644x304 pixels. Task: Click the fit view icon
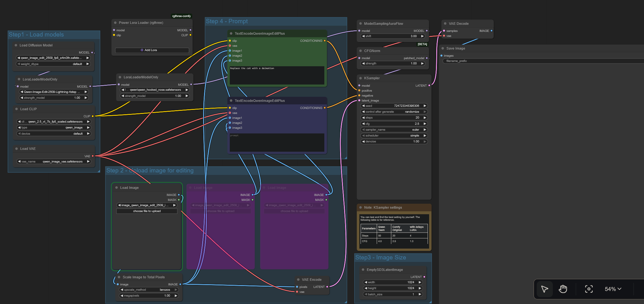[x=588, y=289]
